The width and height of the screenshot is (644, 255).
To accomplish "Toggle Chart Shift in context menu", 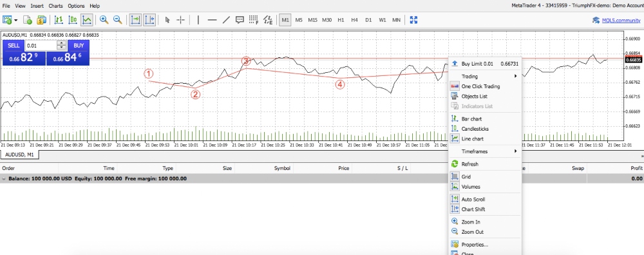I will (x=485, y=209).
